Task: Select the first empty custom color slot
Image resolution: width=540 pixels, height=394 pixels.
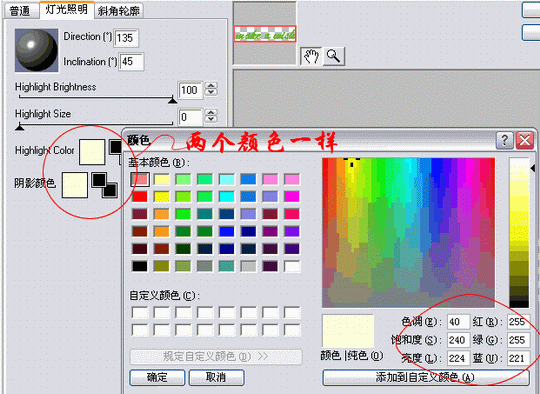Action: pyautogui.click(x=140, y=313)
